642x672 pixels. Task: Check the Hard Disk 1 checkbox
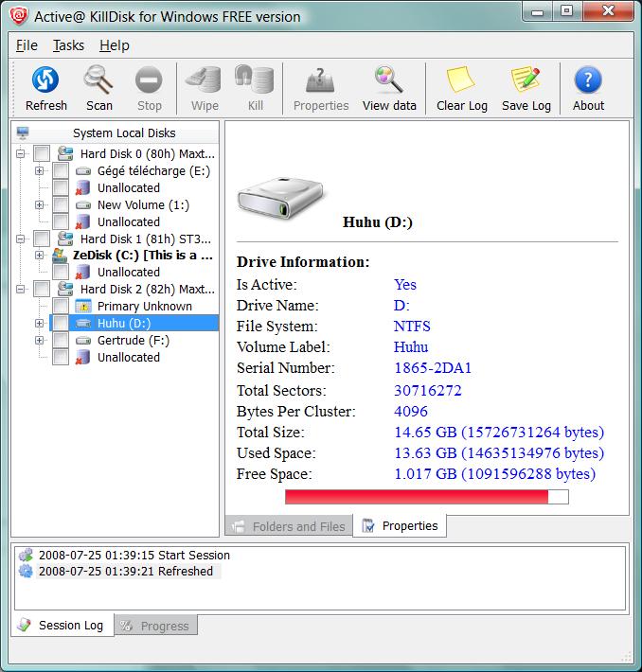click(x=42, y=239)
